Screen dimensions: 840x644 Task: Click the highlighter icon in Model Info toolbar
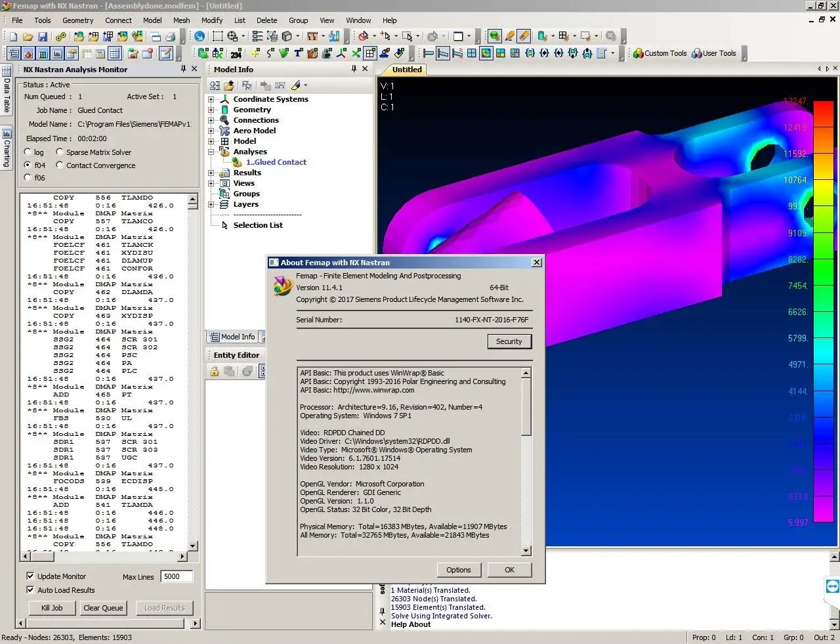296,85
